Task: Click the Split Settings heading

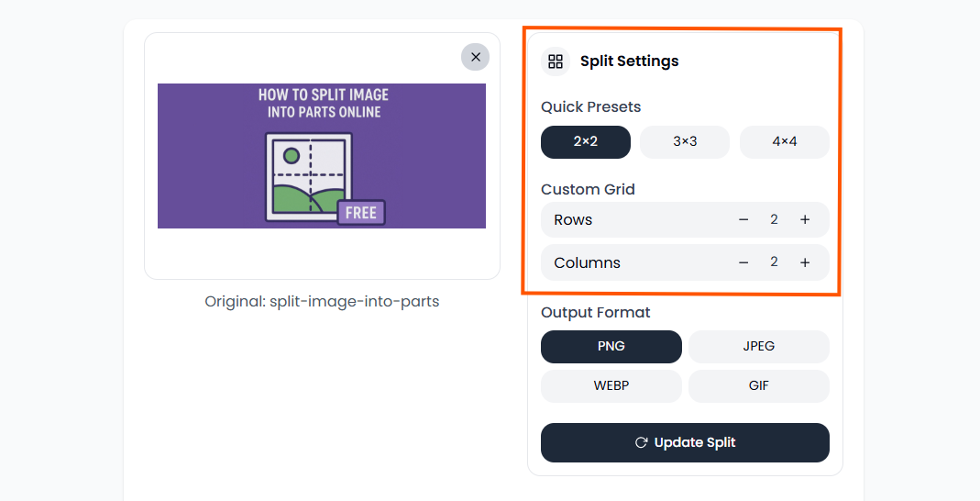Action: click(x=630, y=61)
